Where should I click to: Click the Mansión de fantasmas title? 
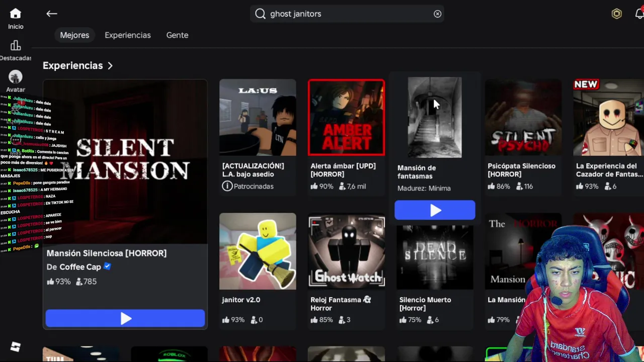(x=417, y=172)
